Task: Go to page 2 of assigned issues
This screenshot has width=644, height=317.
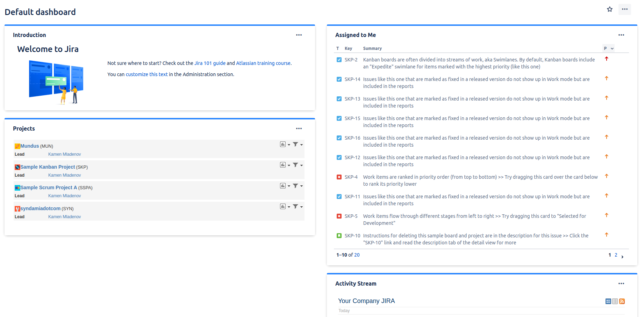Action: point(616,255)
